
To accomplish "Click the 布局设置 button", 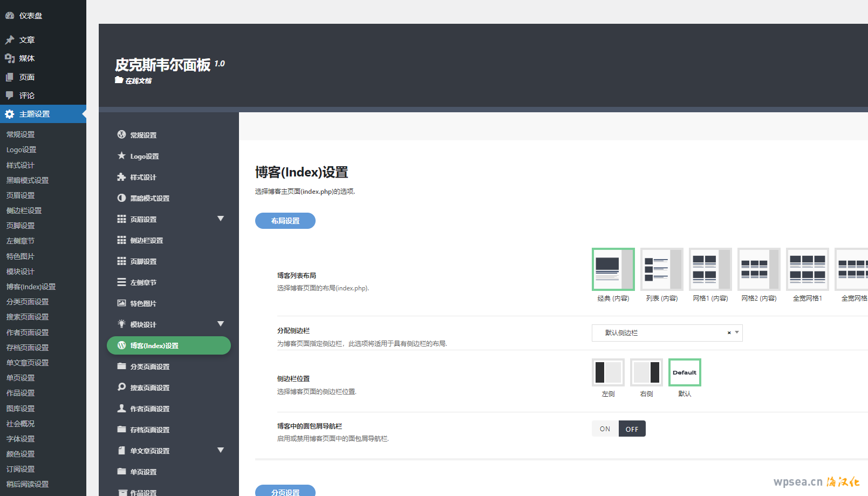I will (x=285, y=221).
